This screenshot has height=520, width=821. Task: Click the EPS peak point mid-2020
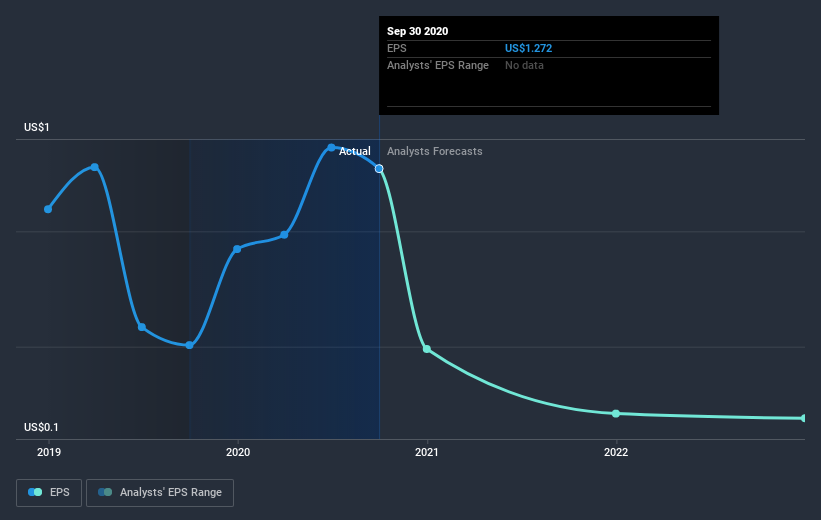331,148
